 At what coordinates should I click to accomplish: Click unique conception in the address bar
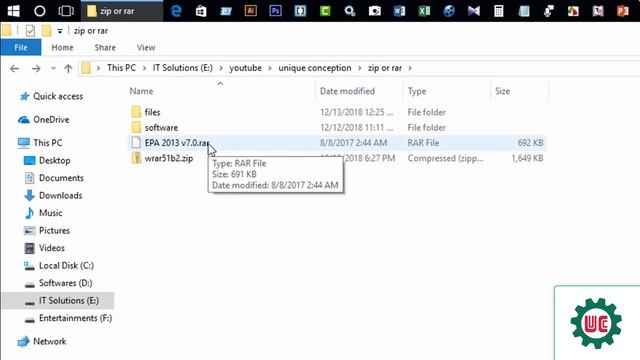click(x=315, y=68)
